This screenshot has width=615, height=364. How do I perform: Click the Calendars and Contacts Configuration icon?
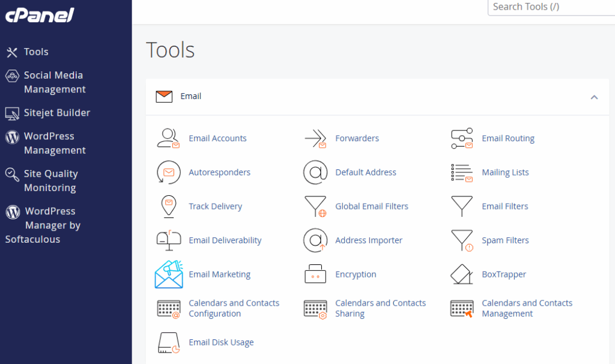pos(169,309)
